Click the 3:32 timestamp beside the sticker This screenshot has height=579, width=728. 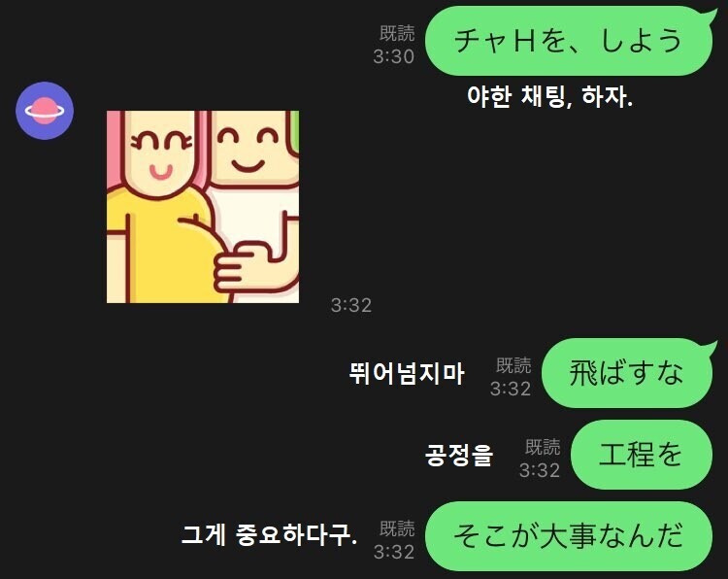tap(351, 305)
